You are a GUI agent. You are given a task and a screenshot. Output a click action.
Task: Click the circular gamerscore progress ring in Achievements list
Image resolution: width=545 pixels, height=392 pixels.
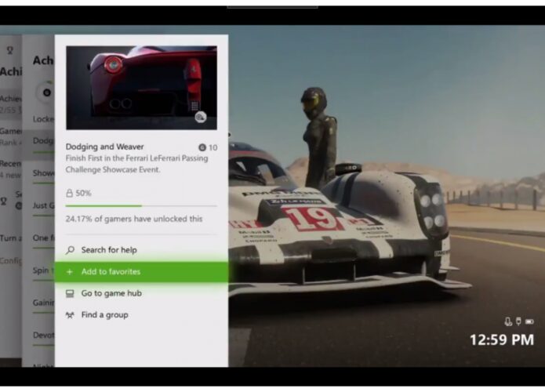tap(46, 93)
